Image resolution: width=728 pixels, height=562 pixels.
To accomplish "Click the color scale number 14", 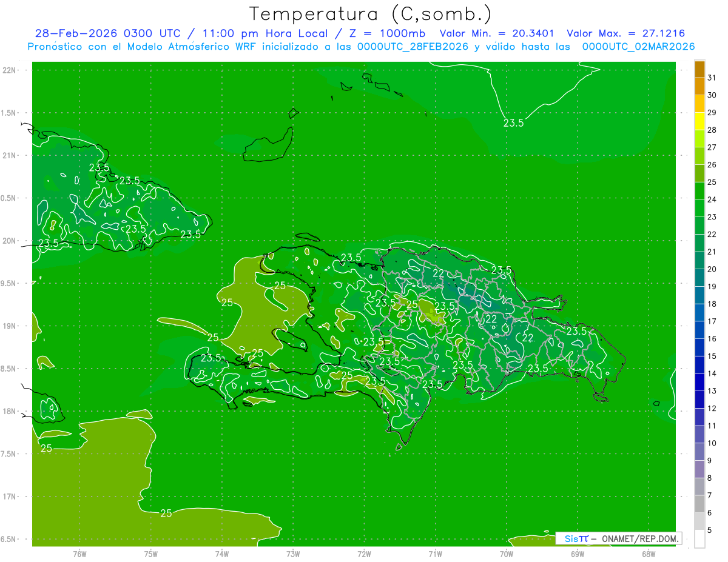I will click(x=712, y=373).
